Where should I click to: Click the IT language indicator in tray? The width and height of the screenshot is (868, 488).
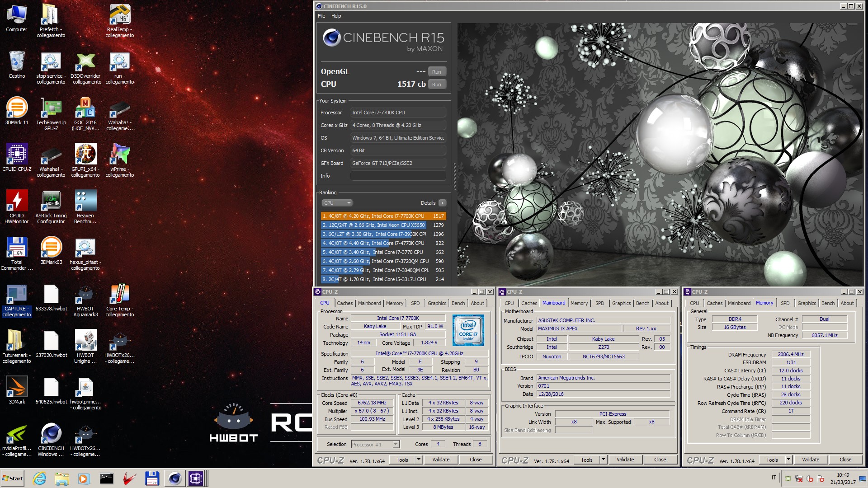pos(774,478)
